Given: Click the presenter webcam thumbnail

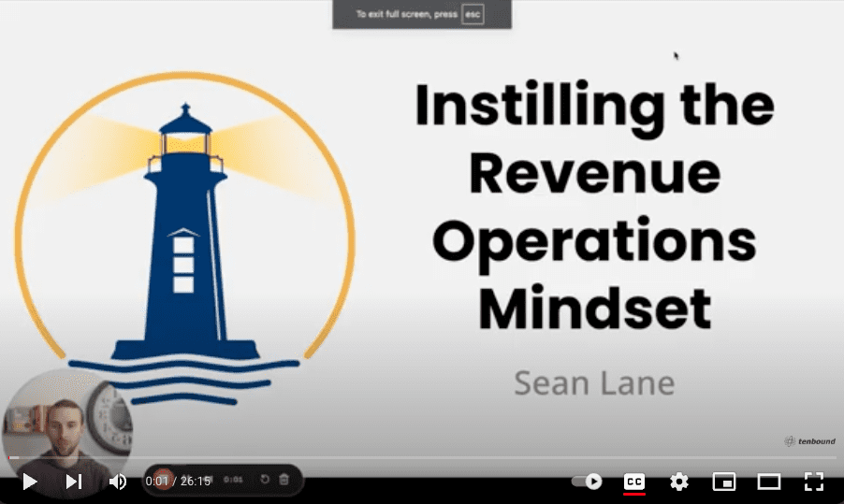Looking at the screenshot, I should [x=65, y=425].
